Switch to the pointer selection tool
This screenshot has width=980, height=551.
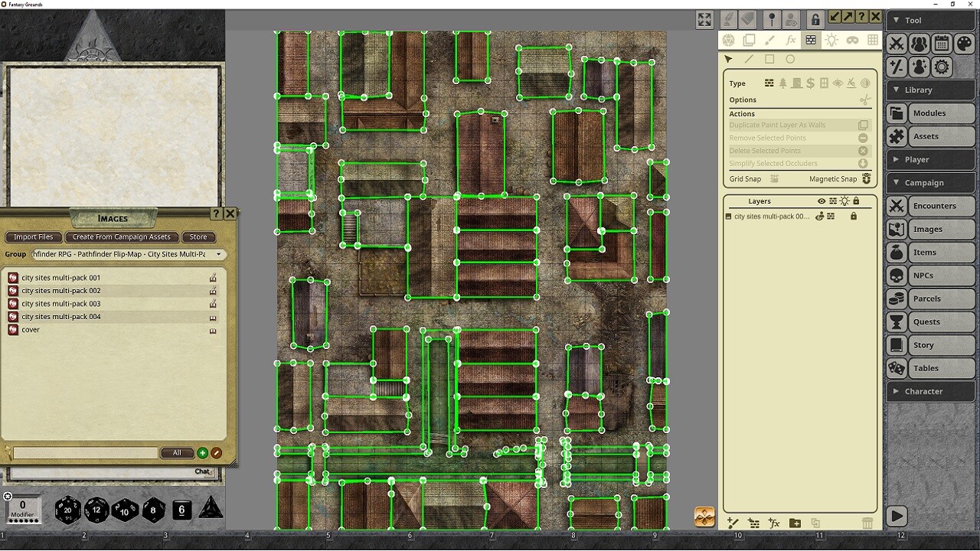click(x=728, y=59)
